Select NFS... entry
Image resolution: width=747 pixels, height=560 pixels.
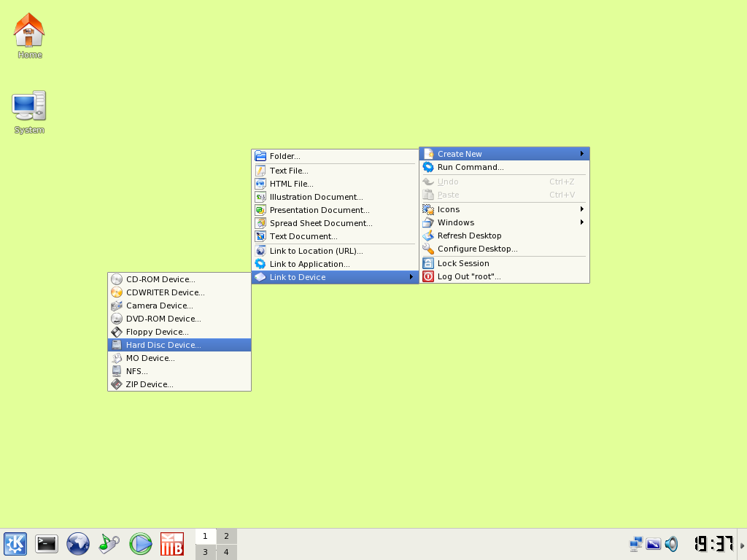point(179,371)
